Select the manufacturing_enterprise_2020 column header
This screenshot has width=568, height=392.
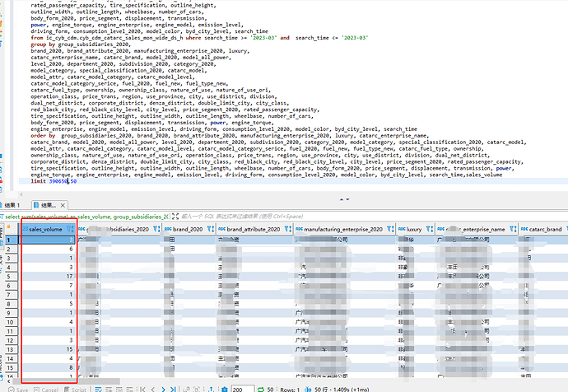(x=343, y=229)
